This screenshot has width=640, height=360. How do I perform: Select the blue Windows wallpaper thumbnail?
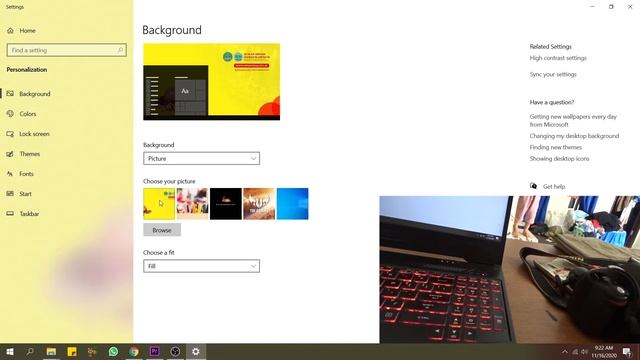click(x=293, y=204)
